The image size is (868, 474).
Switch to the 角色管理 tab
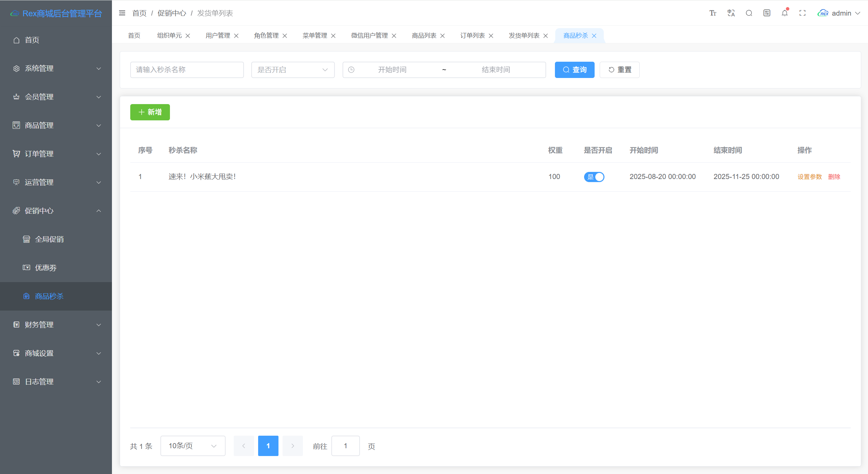[x=266, y=36]
